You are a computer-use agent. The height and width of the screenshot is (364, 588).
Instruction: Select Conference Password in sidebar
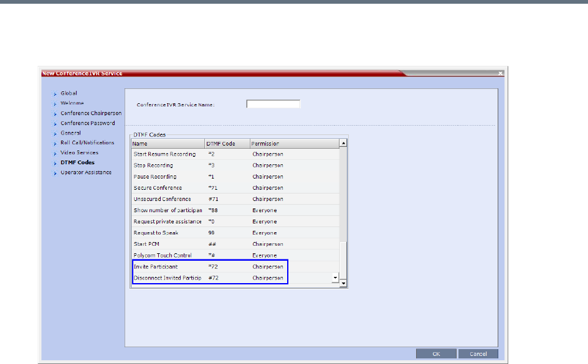pos(88,123)
